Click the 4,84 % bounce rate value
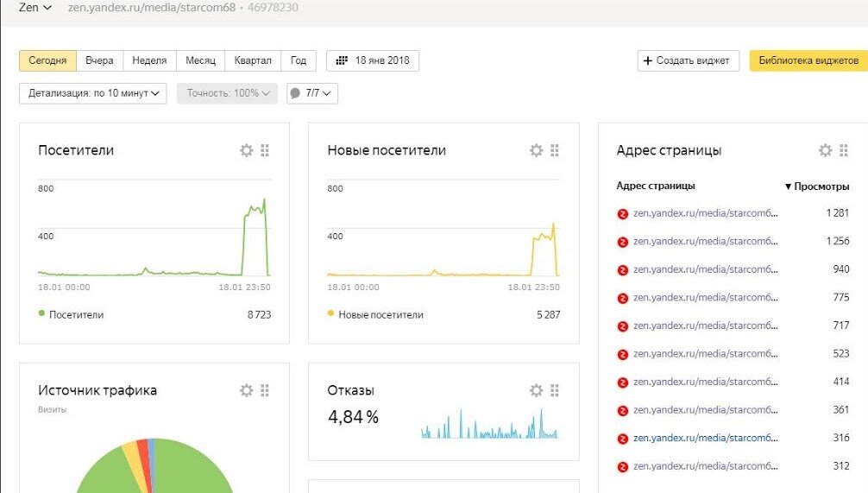Viewport: 868px width, 493px height. click(353, 417)
